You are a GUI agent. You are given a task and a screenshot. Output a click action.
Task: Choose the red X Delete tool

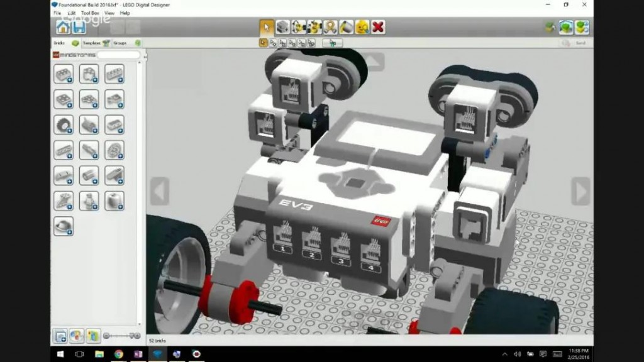378,28
